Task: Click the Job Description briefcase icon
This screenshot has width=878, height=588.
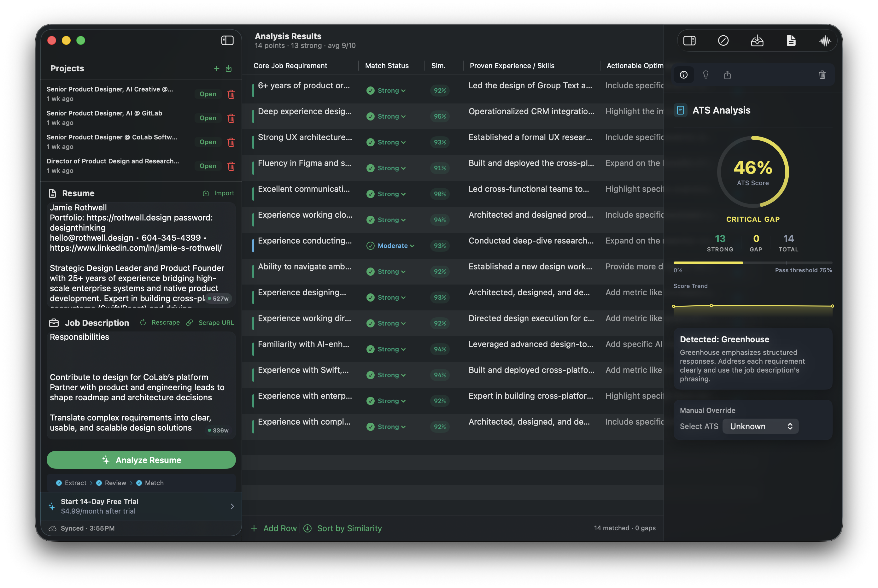Action: click(x=54, y=322)
